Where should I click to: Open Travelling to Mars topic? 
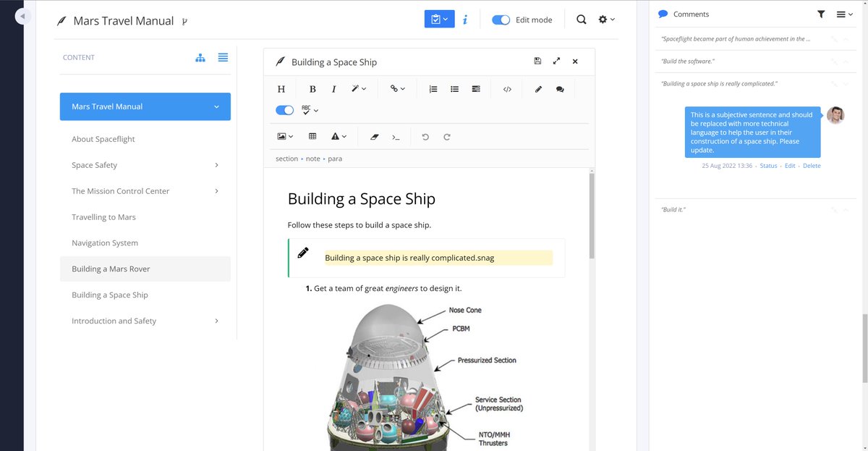(x=103, y=217)
